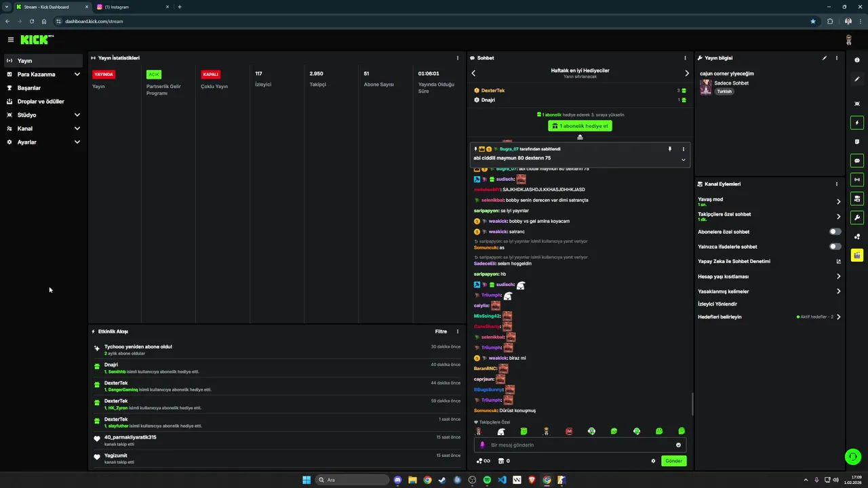
Task: Click the chat scrollbar handle
Action: (x=692, y=404)
